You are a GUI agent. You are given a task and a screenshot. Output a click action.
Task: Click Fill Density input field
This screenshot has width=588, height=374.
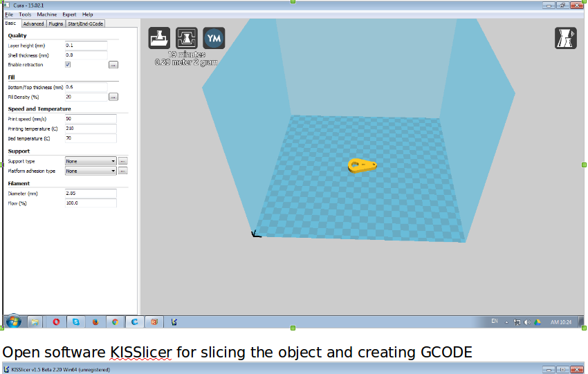pyautogui.click(x=86, y=97)
